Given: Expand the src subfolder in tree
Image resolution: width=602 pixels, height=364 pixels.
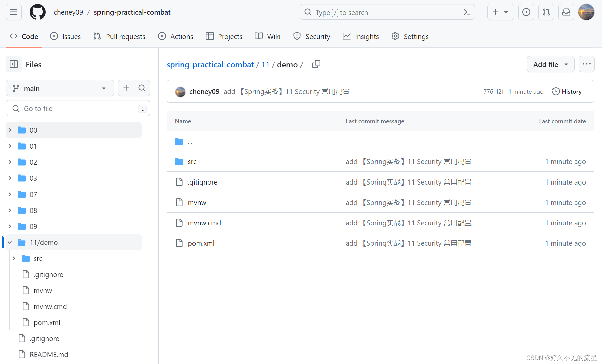Looking at the screenshot, I should coord(14,258).
